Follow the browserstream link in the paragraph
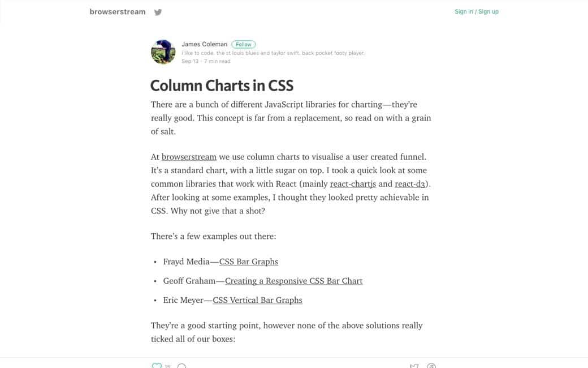 [189, 157]
